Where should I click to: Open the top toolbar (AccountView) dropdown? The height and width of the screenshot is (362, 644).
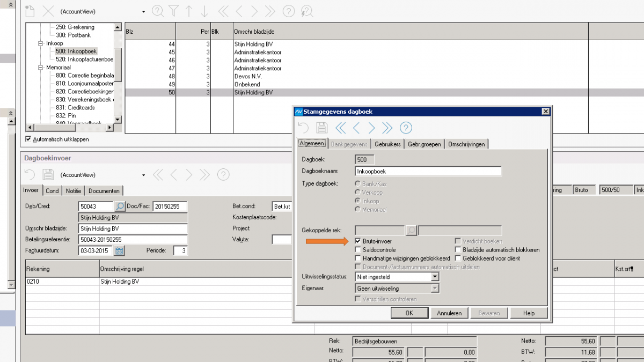pyautogui.click(x=143, y=11)
